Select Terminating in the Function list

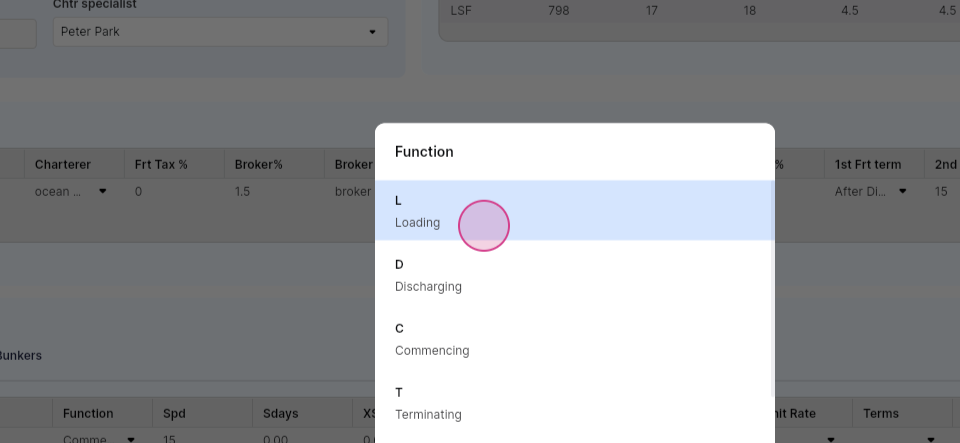(x=574, y=403)
